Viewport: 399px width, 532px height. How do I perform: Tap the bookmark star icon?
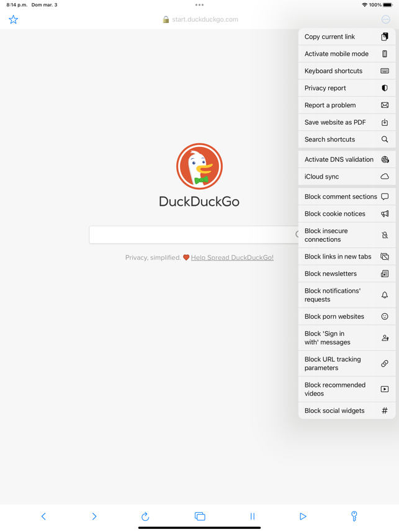13,19
